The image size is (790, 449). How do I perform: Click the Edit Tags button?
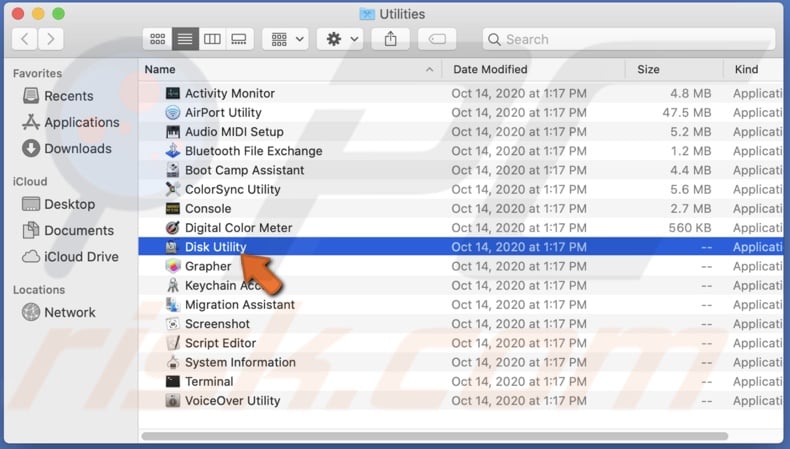437,39
